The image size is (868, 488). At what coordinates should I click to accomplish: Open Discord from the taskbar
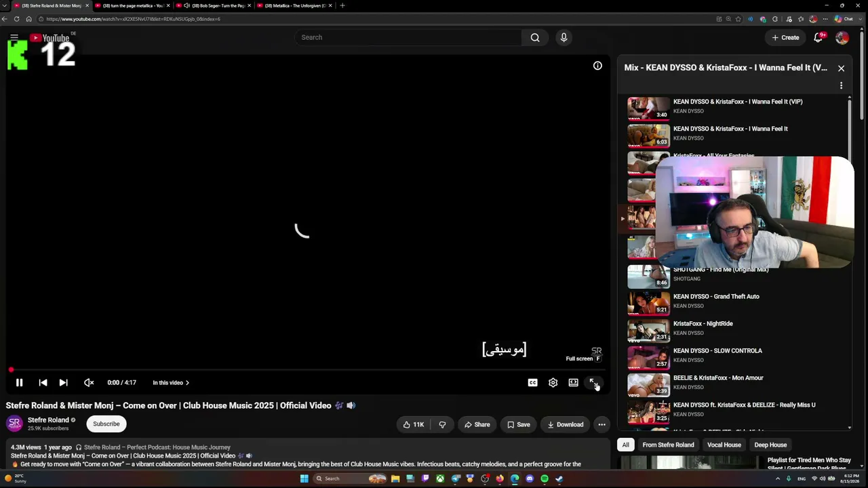coord(530,479)
